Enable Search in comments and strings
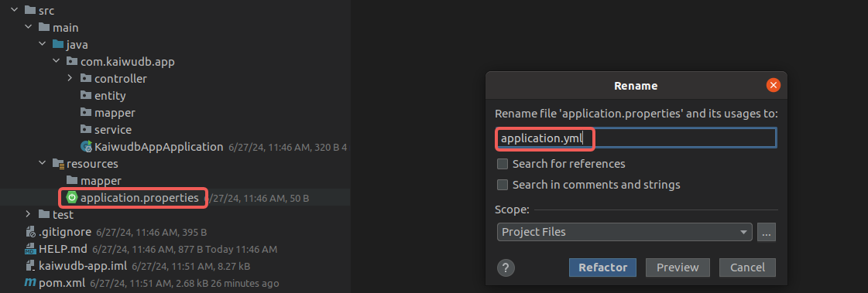Screen dimensions: 868x293 click(503, 185)
